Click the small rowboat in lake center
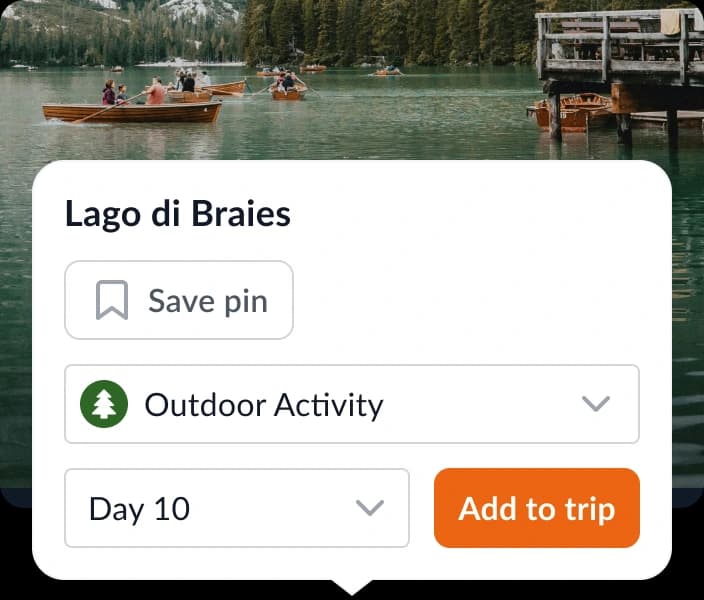This screenshot has width=704, height=600. coord(288,92)
